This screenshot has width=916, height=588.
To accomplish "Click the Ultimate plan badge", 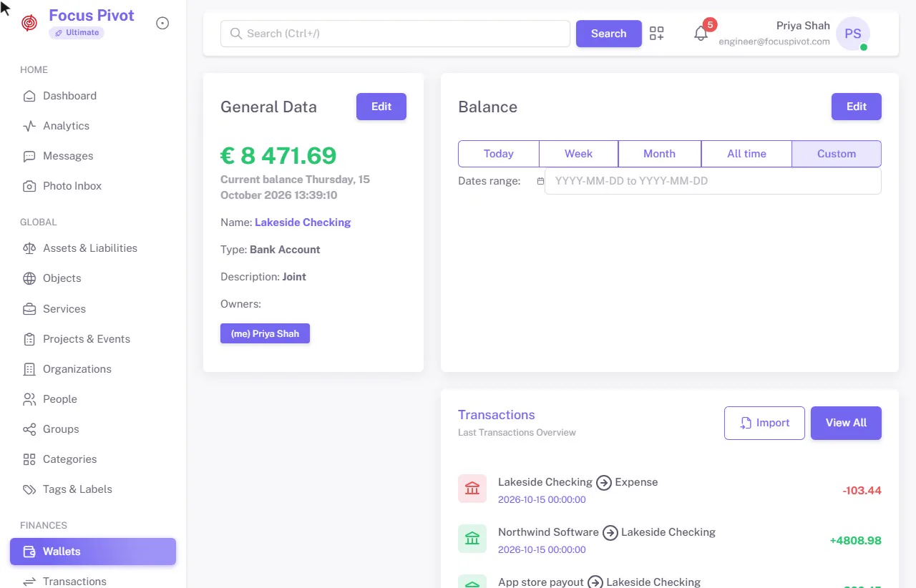I will [x=77, y=33].
